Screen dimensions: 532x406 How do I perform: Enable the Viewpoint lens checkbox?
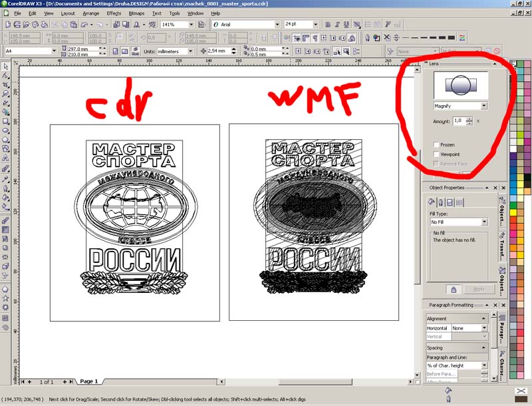click(x=436, y=154)
